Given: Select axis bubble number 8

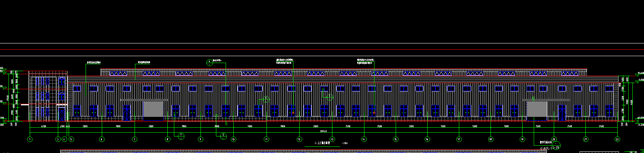Looking at the screenshot, I should [167, 139].
